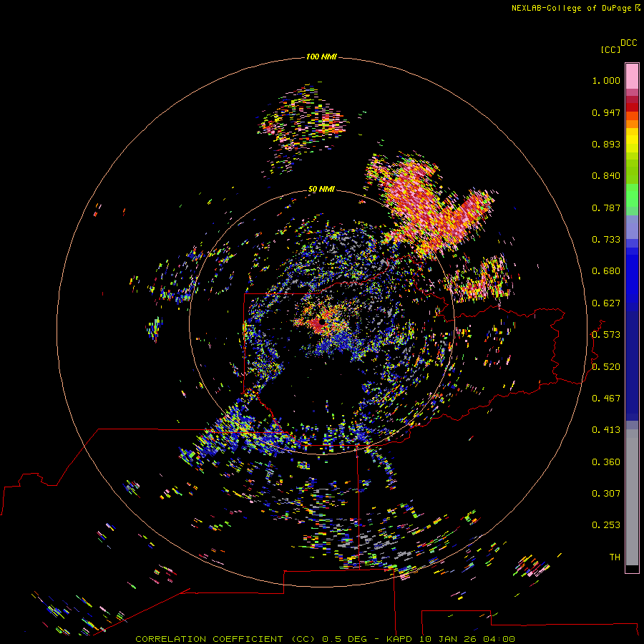
Task: Click the 0.680 legend value
Action: tap(606, 271)
